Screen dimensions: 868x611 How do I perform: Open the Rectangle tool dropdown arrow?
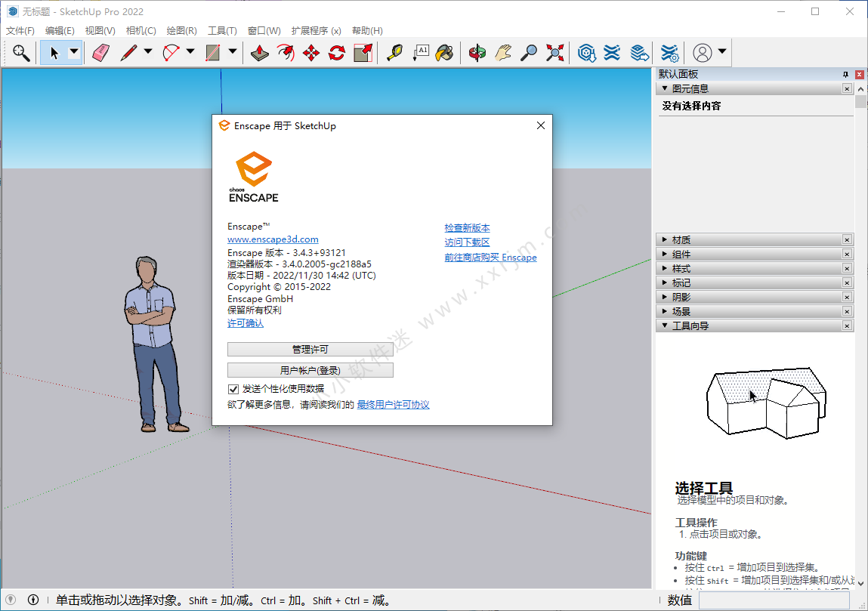233,52
